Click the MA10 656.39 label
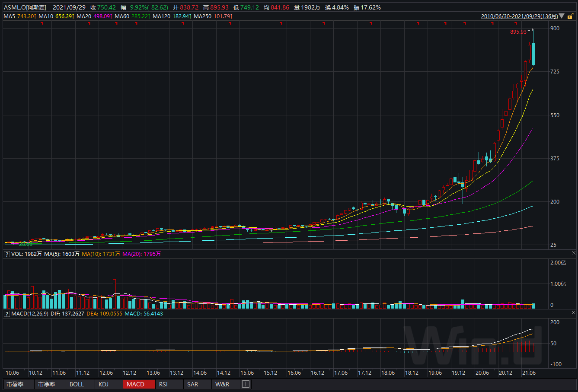The image size is (578, 392). click(x=56, y=16)
